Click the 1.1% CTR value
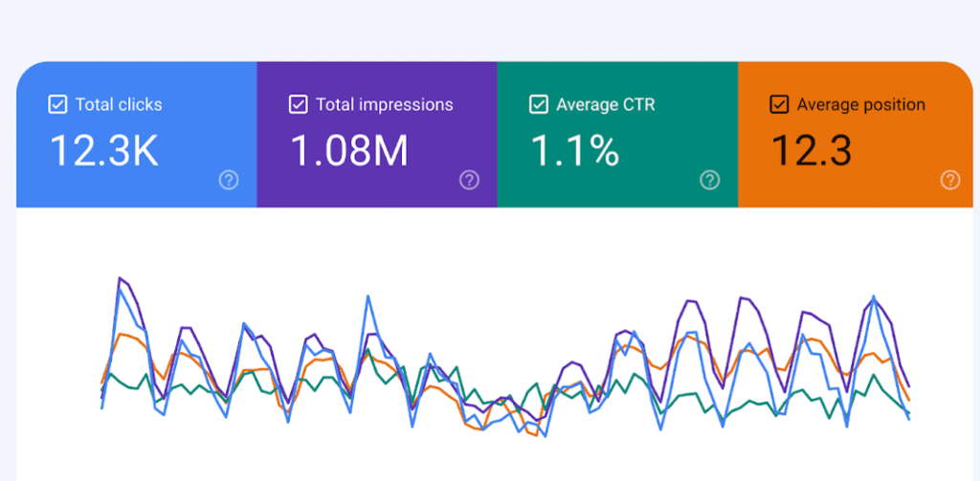Image resolution: width=980 pixels, height=481 pixels. pyautogui.click(x=573, y=151)
